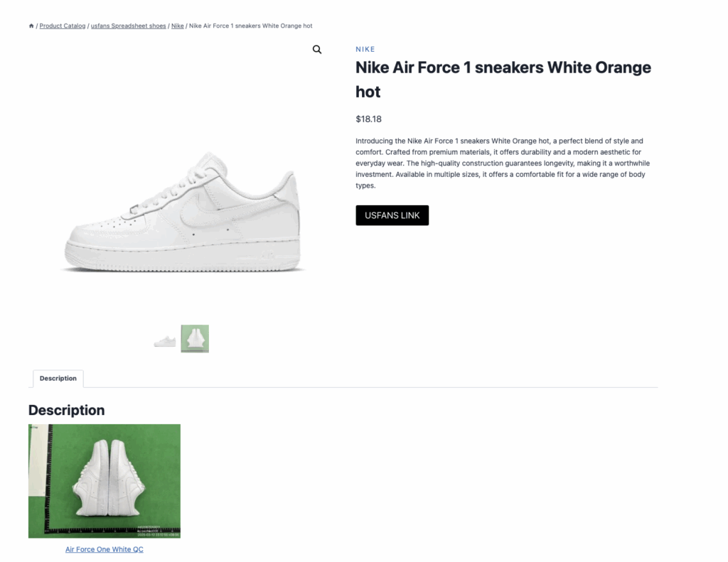
Task: Open the magnifier zoom icon on product image
Action: point(317,50)
